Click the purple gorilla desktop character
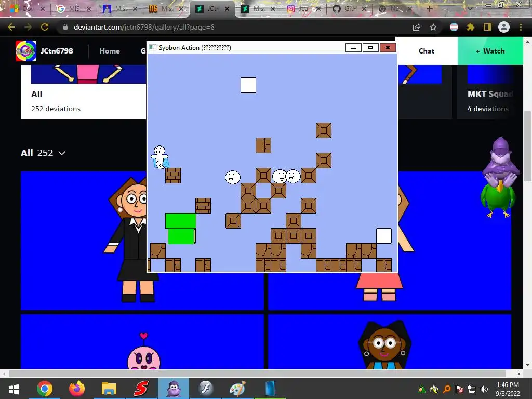Image resolution: width=532 pixels, height=399 pixels. [501, 161]
